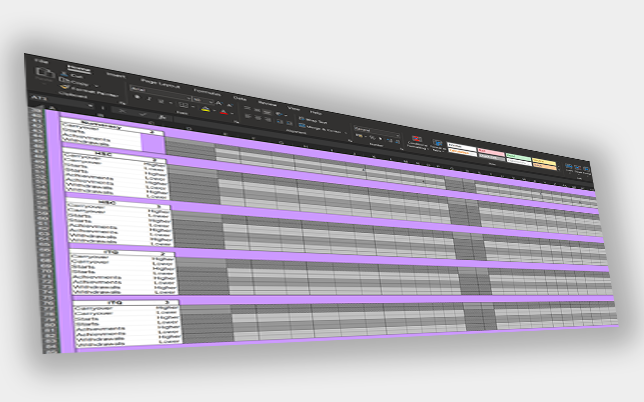The image size is (644, 402).
Task: Switch to the Help tab
Action: (x=315, y=113)
